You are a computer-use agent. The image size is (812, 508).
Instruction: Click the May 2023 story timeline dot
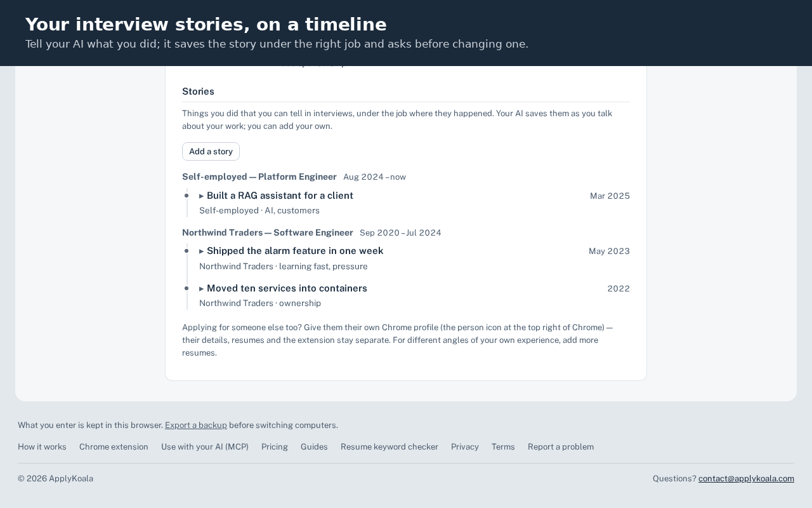pos(187,251)
